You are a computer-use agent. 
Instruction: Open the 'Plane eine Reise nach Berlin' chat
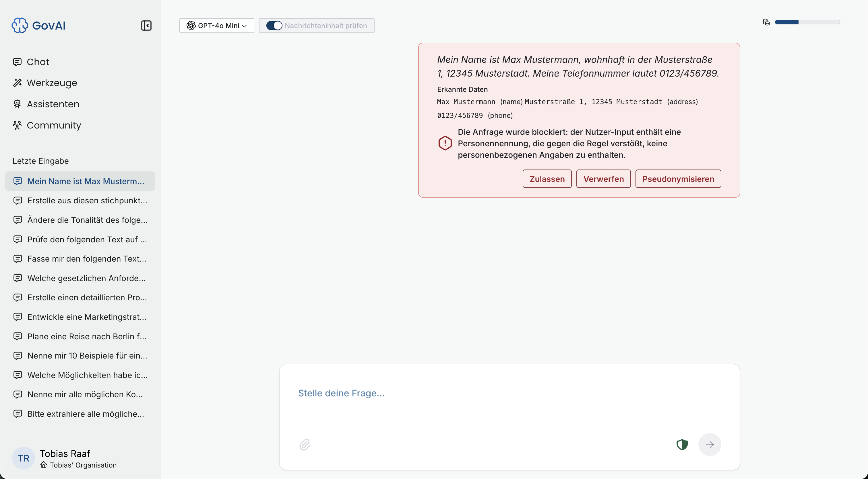tap(87, 336)
